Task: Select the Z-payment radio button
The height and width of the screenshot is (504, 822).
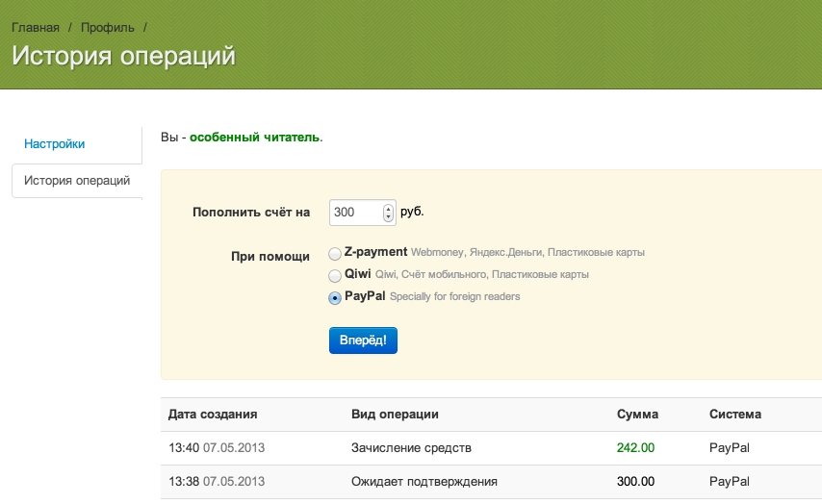Action: coord(334,254)
